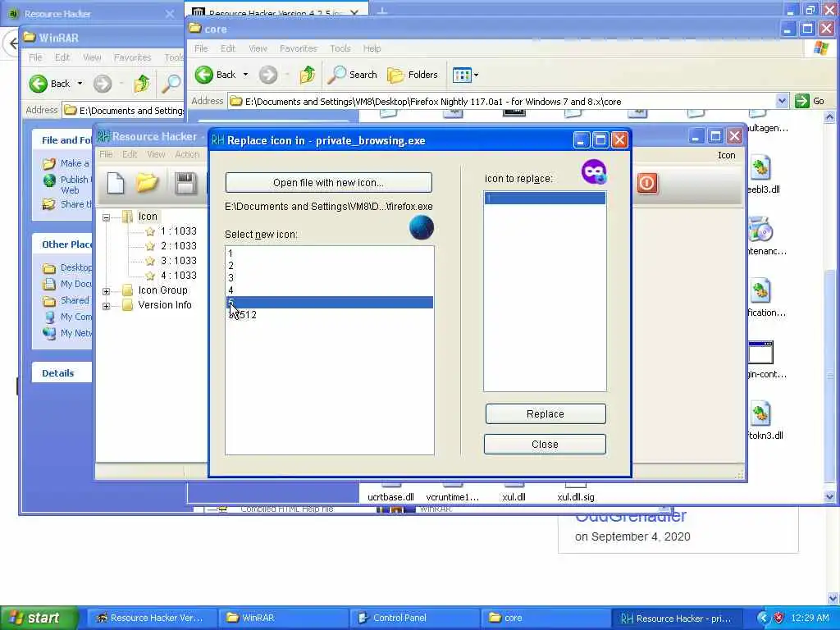Open Back history dropdown in core window

coord(245,75)
